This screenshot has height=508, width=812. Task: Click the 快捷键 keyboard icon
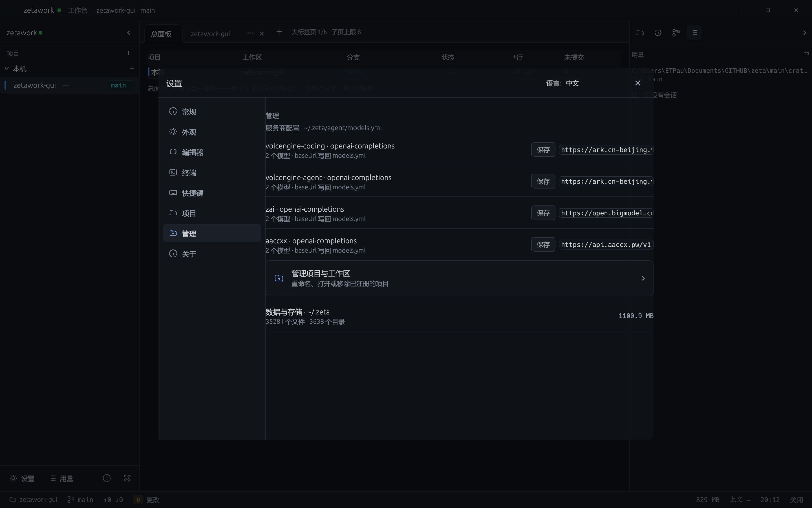(173, 192)
